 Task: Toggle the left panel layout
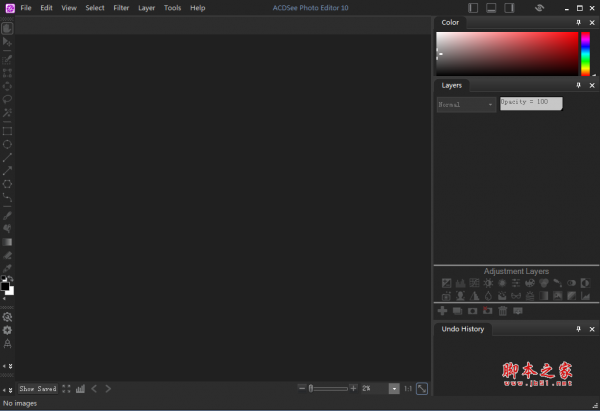coord(473,8)
